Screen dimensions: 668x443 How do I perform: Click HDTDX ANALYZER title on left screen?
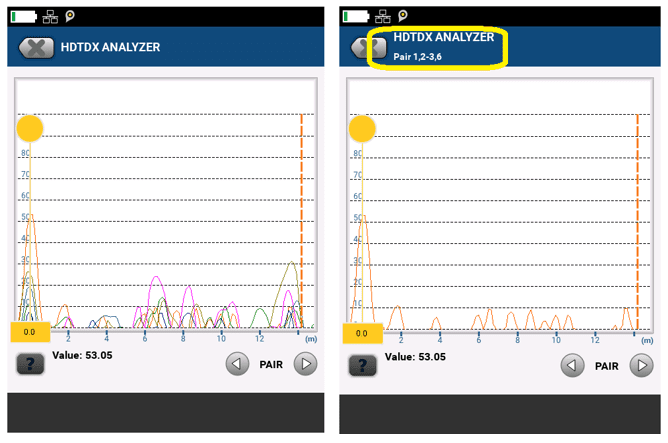click(x=110, y=47)
